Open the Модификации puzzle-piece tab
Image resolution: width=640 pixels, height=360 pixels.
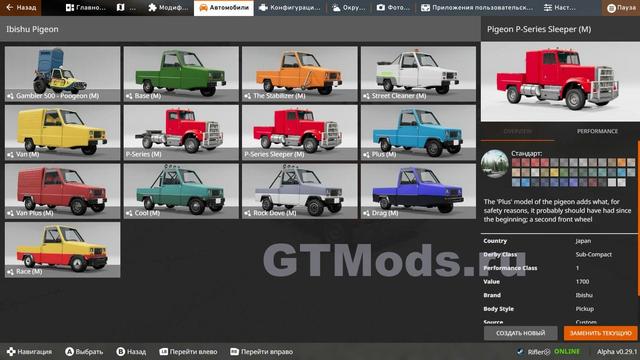(168, 8)
